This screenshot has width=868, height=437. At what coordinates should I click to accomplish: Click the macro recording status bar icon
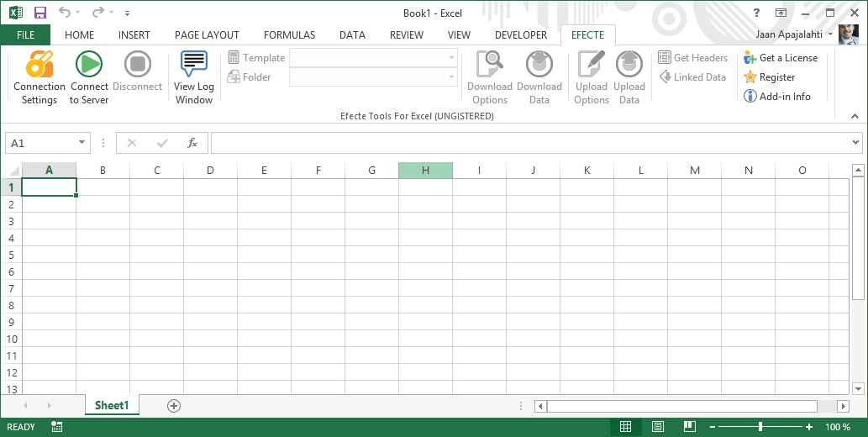[x=56, y=426]
